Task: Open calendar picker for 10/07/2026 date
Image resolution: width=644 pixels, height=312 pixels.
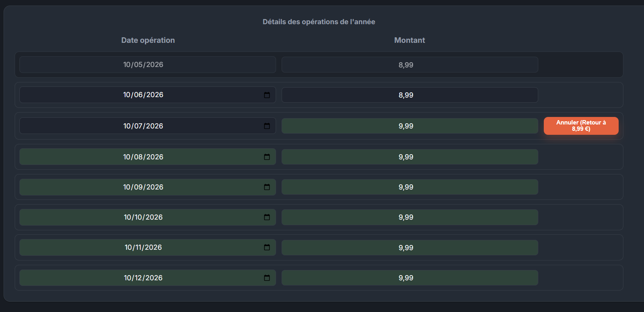Action: tap(267, 126)
